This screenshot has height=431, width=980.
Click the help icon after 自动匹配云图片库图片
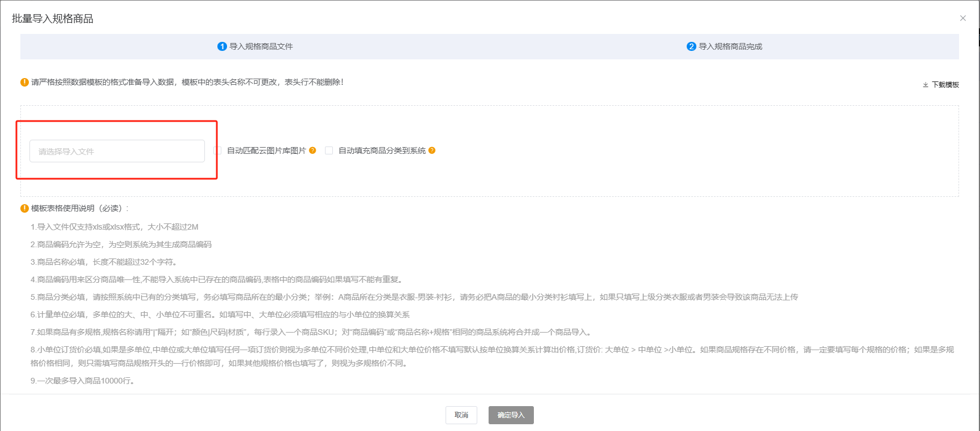[x=313, y=150]
